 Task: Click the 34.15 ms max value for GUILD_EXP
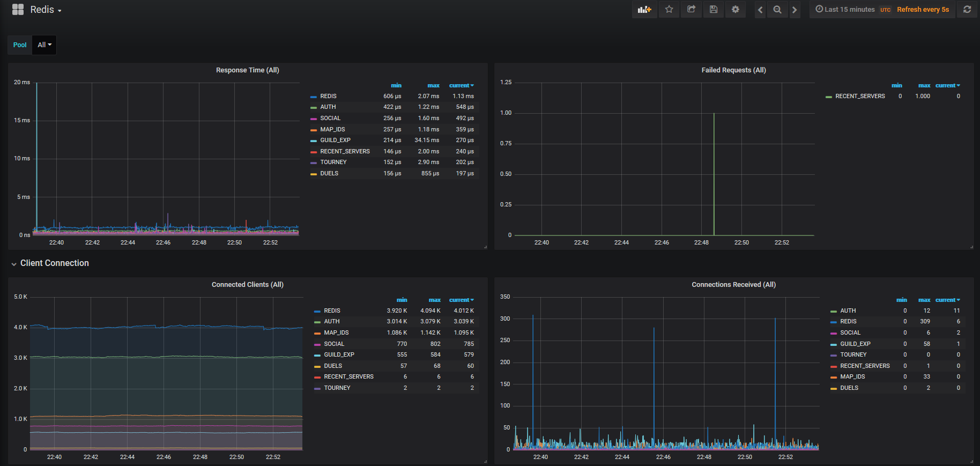pos(427,140)
